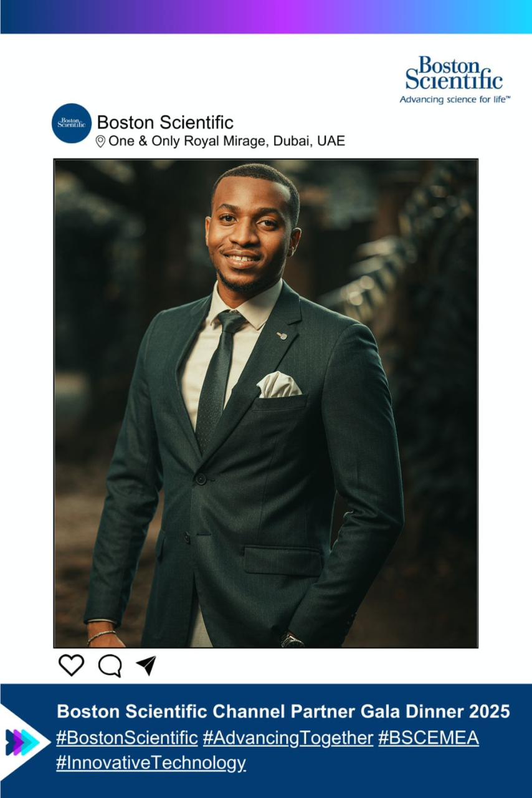Image resolution: width=532 pixels, height=798 pixels.
Task: Follow the #AdvancingTogether hashtag
Action: point(288,738)
